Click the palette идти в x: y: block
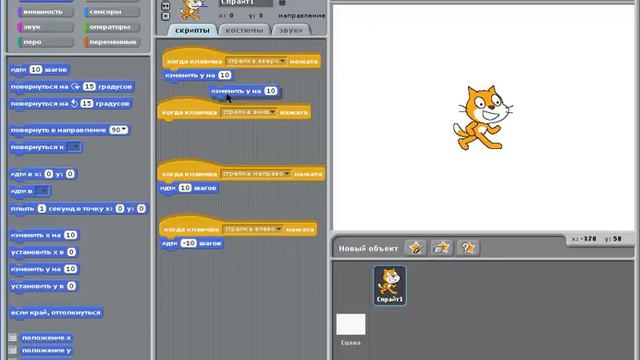 [x=43, y=174]
